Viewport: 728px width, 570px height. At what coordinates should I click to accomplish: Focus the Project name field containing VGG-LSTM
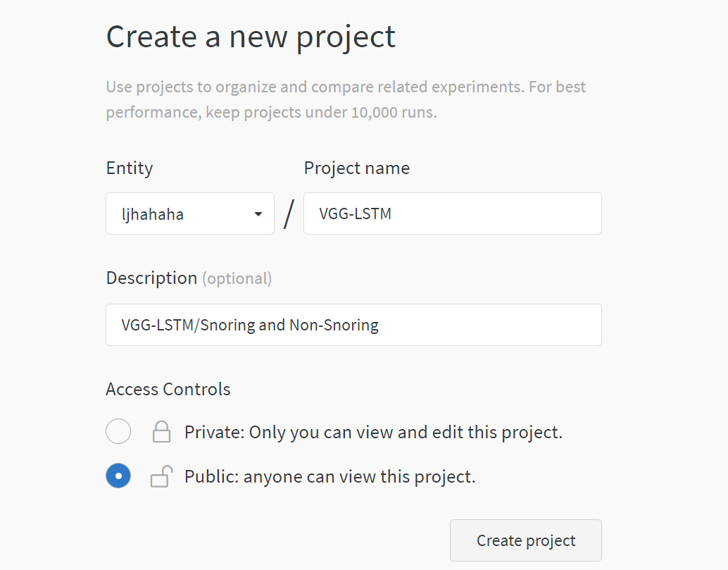point(452,213)
